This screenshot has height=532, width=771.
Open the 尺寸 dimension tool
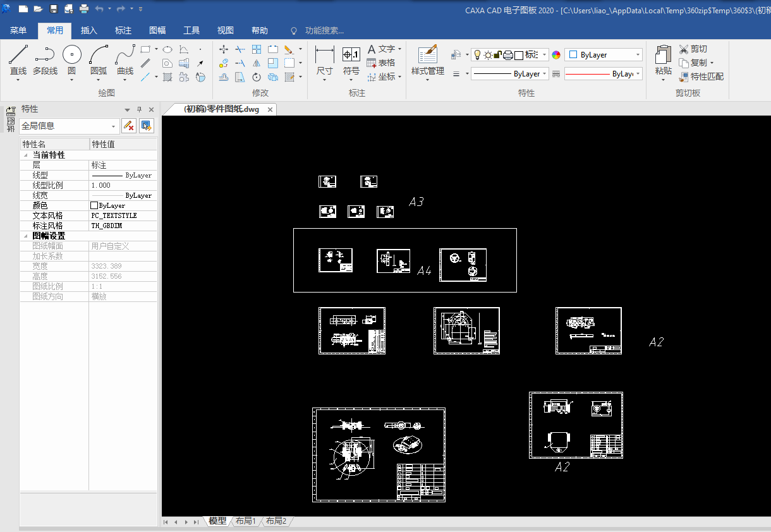[x=324, y=61]
